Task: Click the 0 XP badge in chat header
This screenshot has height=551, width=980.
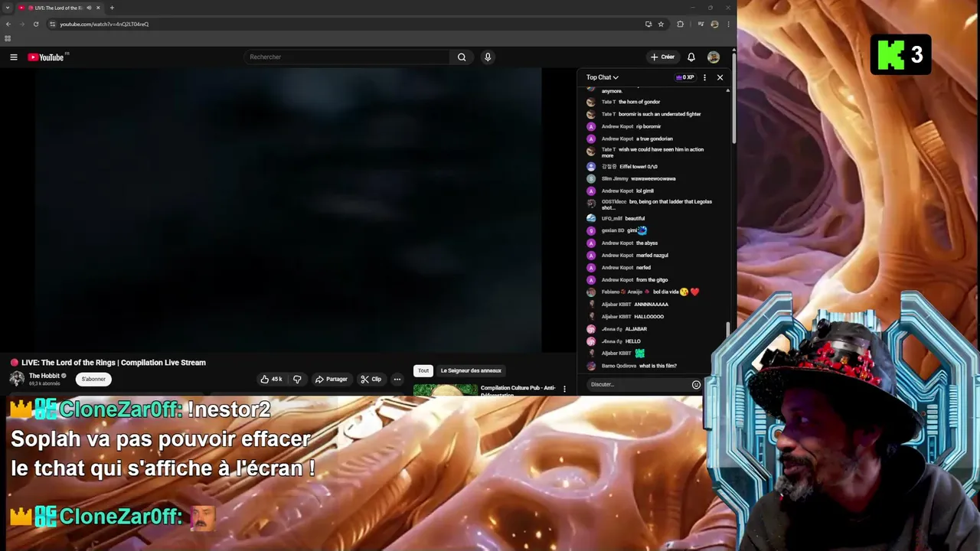Action: pos(685,77)
